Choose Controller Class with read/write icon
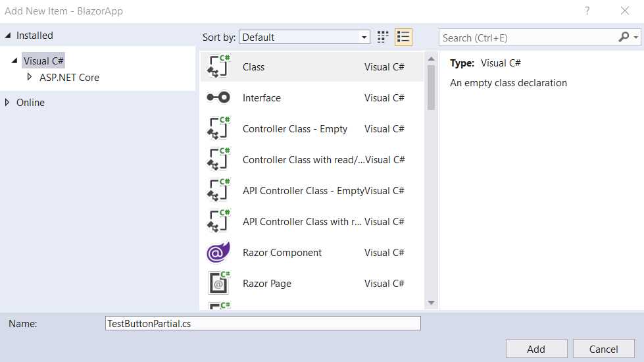This screenshot has height=362, width=644. [x=218, y=159]
